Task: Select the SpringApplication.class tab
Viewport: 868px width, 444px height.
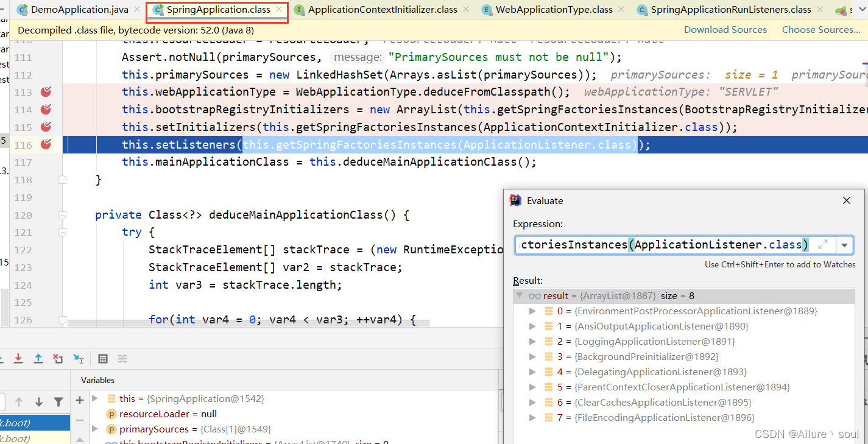Action: pos(218,10)
